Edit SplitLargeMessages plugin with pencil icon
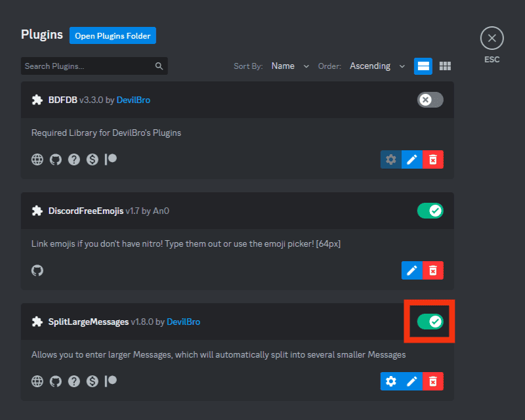Viewport: 525px width, 420px height. click(x=412, y=381)
